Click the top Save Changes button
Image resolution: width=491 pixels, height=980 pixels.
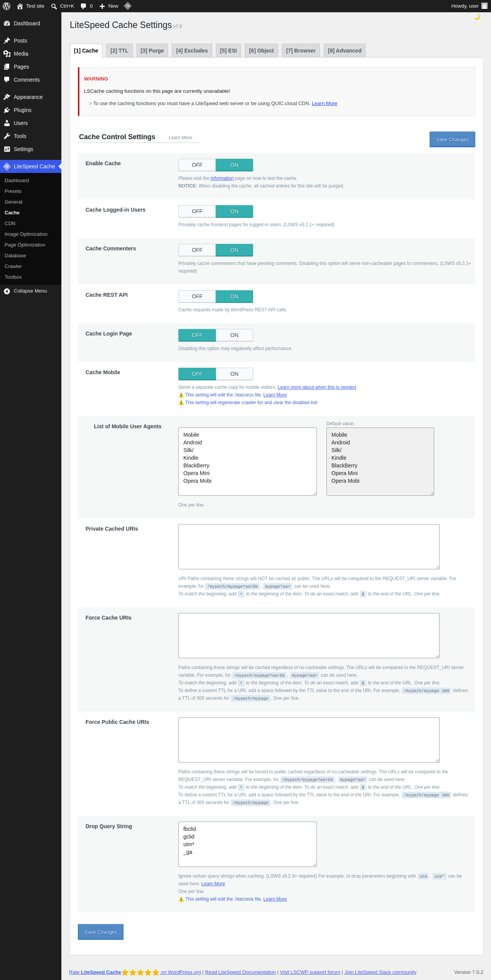click(x=452, y=140)
